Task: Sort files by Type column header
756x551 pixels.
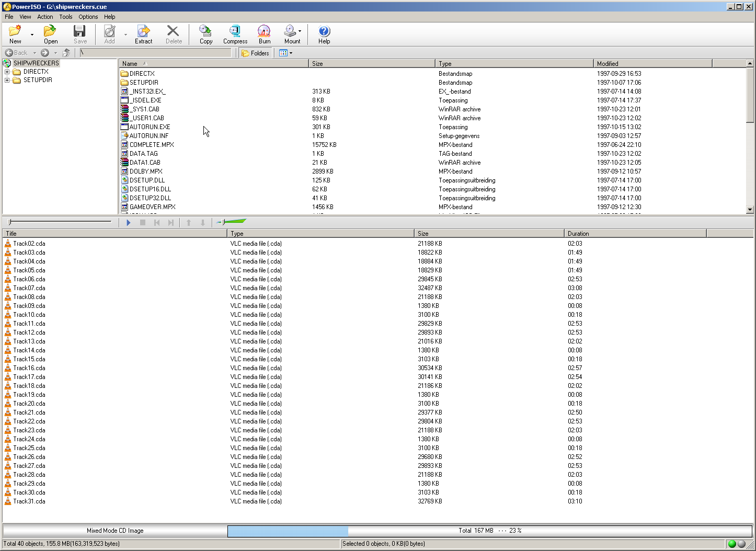Action: [x=514, y=63]
